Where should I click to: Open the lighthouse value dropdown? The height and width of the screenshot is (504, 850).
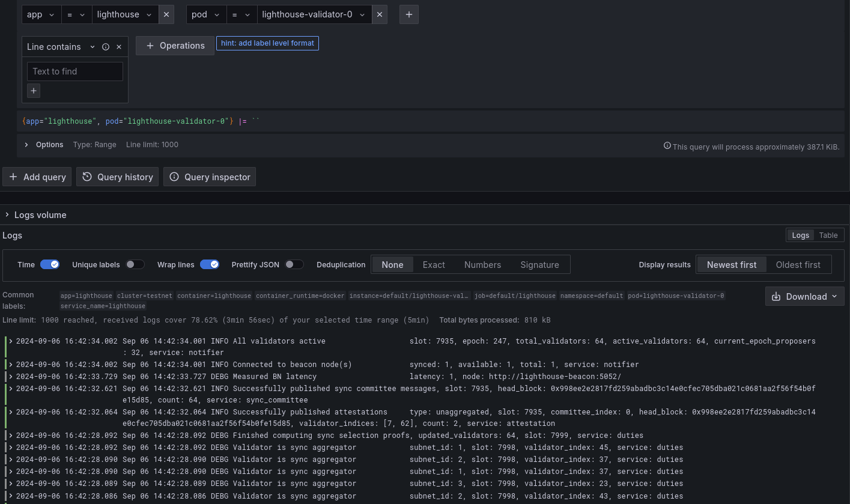click(x=125, y=14)
